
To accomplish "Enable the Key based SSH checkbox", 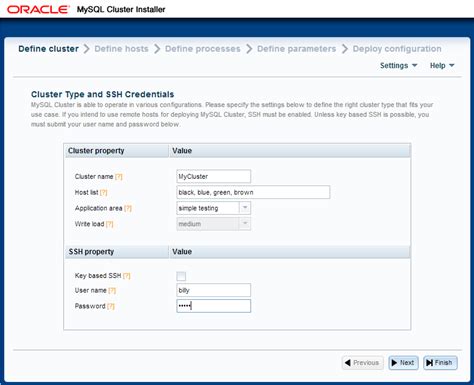I will 181,276.
